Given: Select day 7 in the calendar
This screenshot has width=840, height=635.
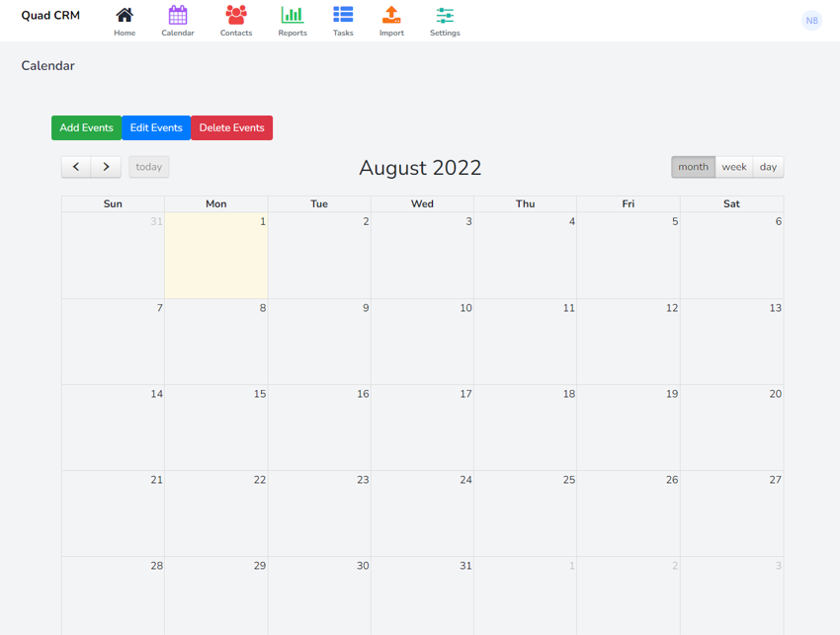Looking at the screenshot, I should pyautogui.click(x=113, y=342).
